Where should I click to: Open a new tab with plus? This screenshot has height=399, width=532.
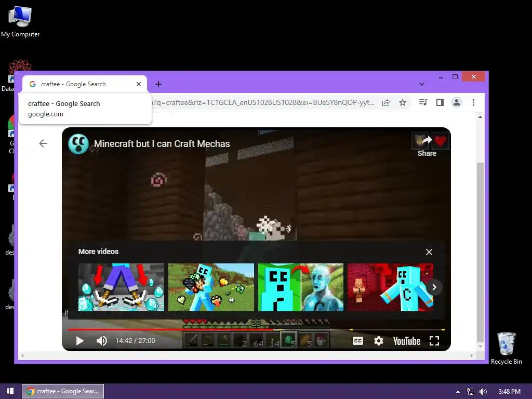[158, 84]
